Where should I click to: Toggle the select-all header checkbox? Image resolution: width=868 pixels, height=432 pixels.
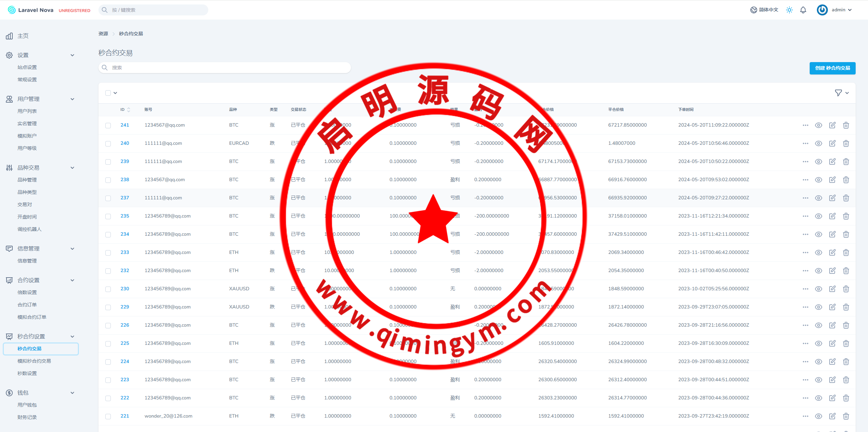108,93
